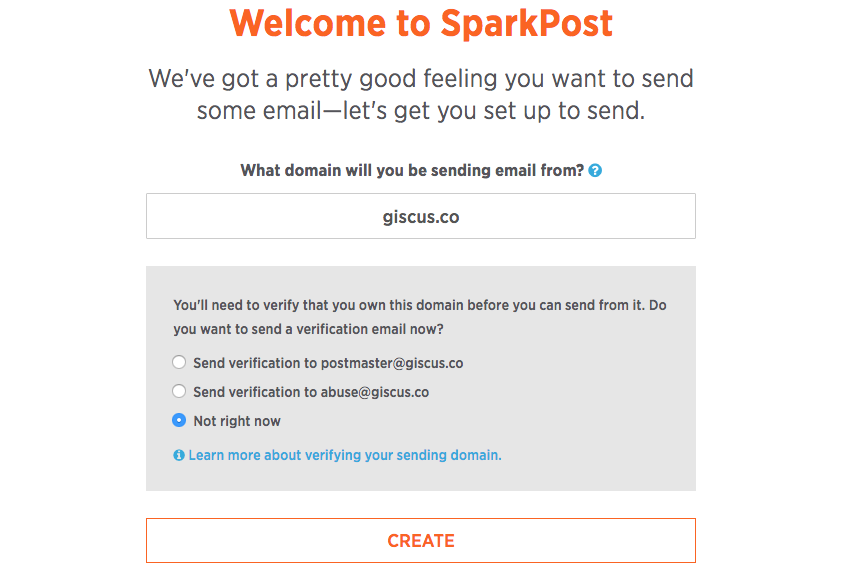The image size is (865, 580).
Task: Click the word 'SparkPost' in the title
Action: click(x=526, y=23)
